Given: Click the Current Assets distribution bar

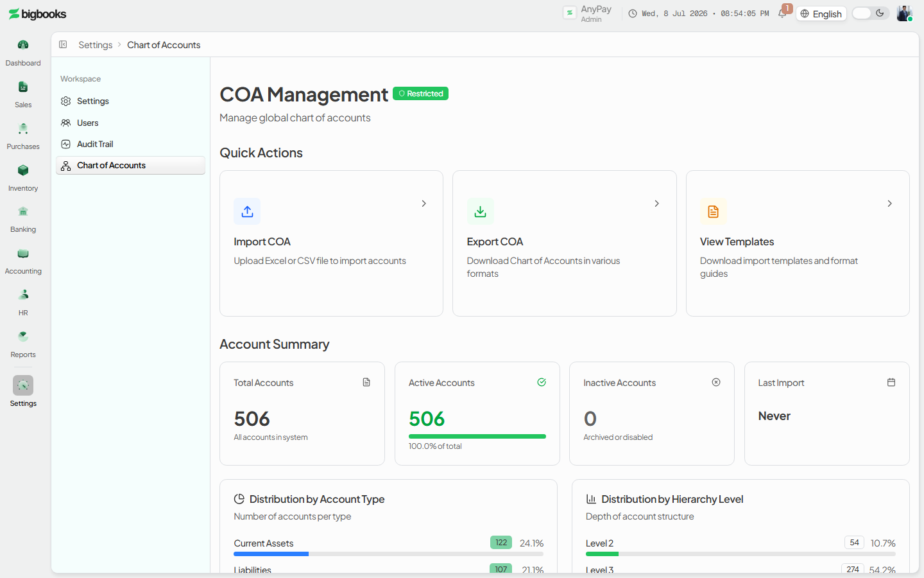Looking at the screenshot, I should tap(388, 554).
